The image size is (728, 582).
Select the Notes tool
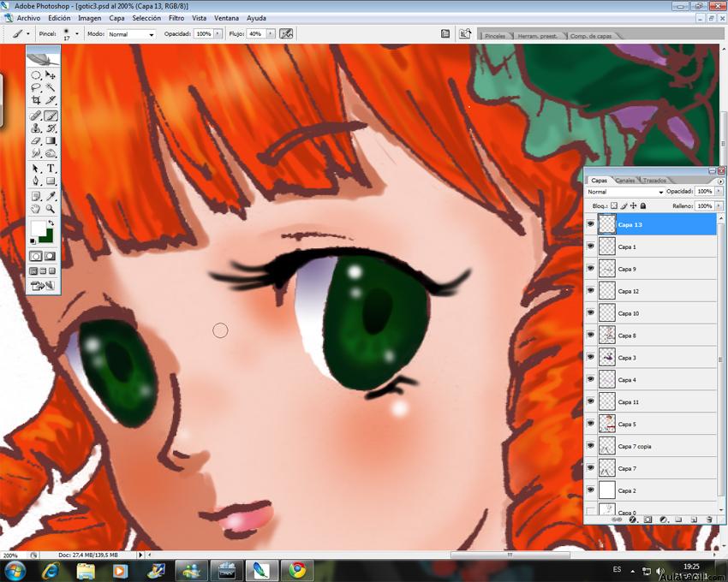click(36, 196)
